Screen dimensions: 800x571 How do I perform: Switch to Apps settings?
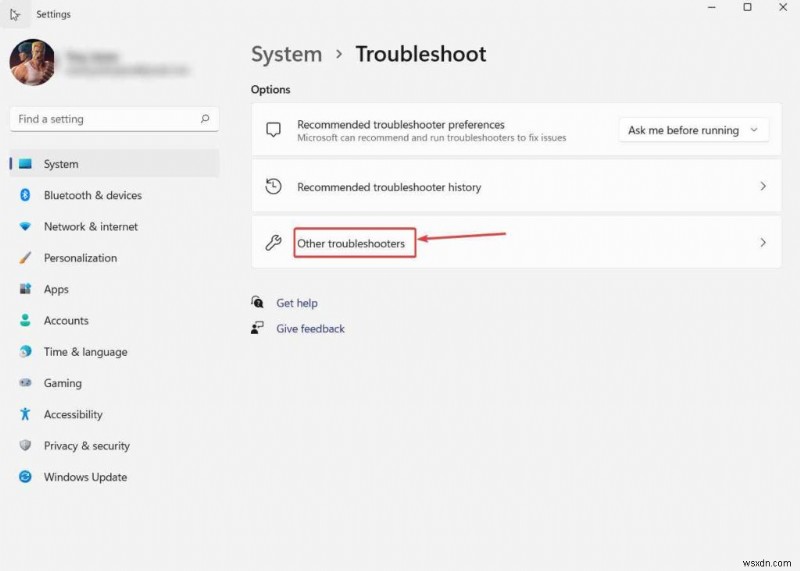point(114,289)
